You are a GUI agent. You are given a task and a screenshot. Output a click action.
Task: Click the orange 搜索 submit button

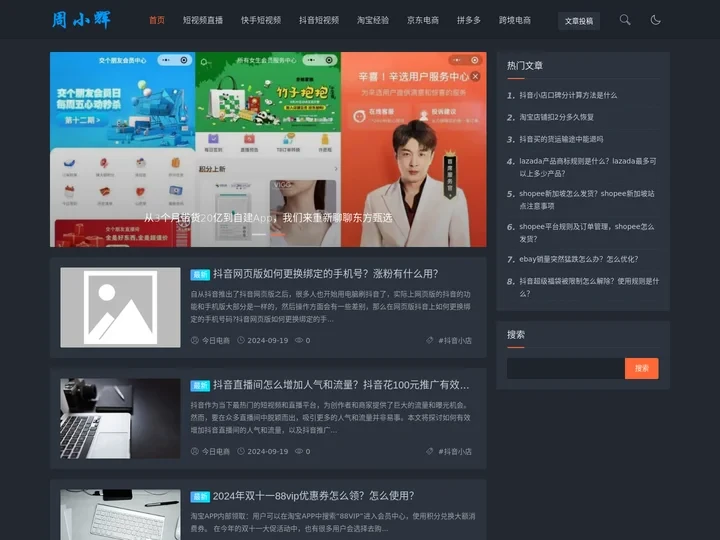click(641, 368)
